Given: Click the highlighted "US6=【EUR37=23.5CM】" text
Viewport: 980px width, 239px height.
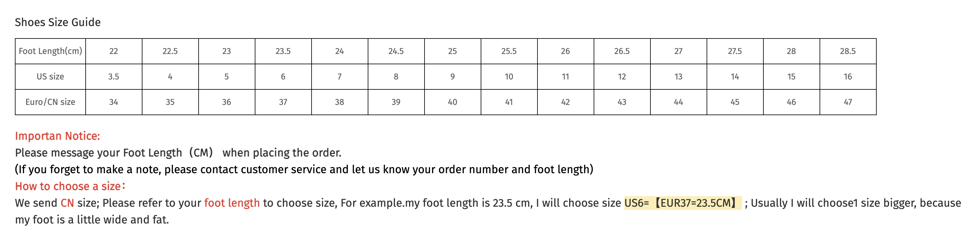Looking at the screenshot, I should (x=682, y=203).
